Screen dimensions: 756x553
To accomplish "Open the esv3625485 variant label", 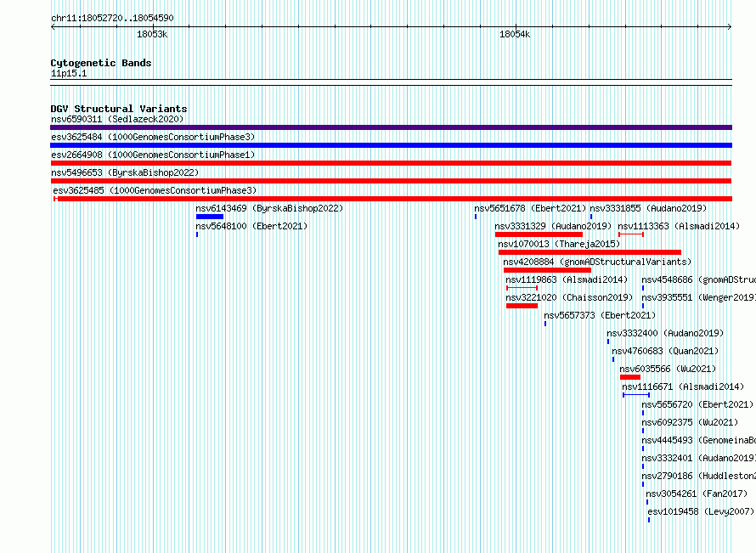I will tap(155, 190).
